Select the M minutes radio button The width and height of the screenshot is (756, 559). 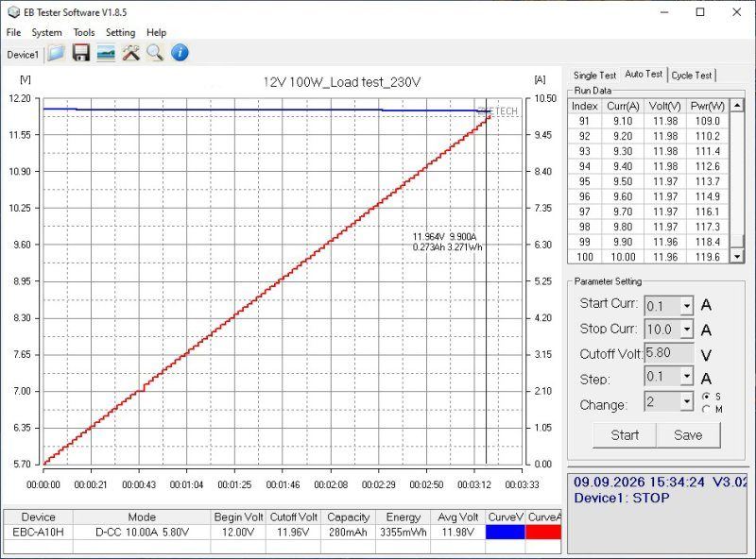tap(706, 409)
